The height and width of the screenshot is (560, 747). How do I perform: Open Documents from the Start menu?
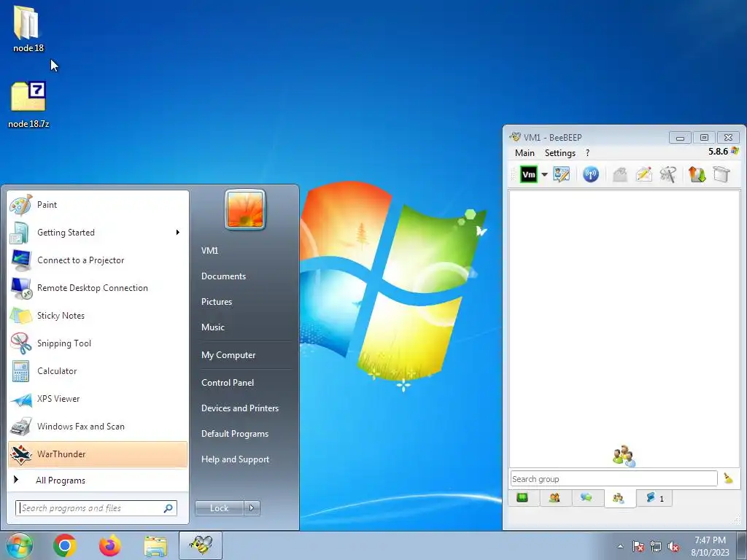click(223, 276)
